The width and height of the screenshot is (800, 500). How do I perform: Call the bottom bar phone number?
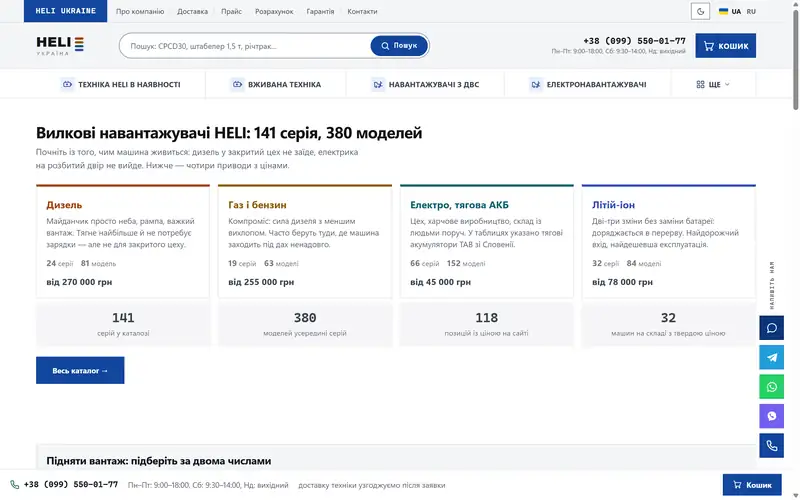[71, 484]
